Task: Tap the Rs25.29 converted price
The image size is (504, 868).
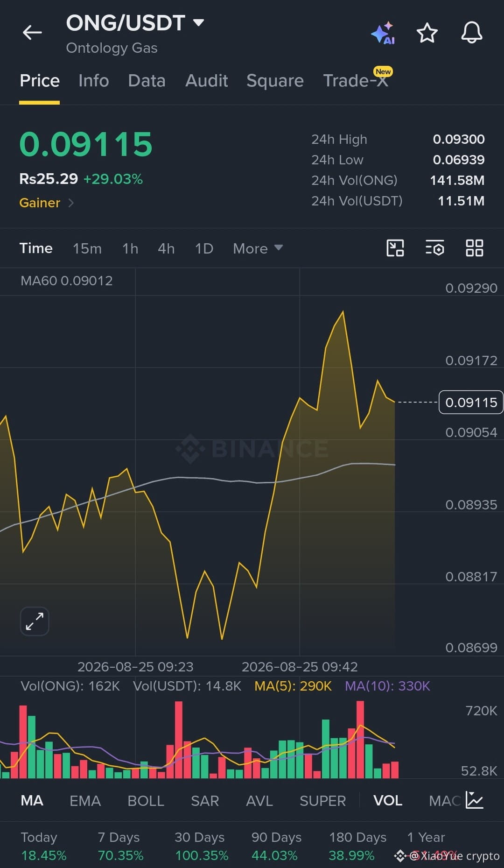Action: pyautogui.click(x=49, y=179)
